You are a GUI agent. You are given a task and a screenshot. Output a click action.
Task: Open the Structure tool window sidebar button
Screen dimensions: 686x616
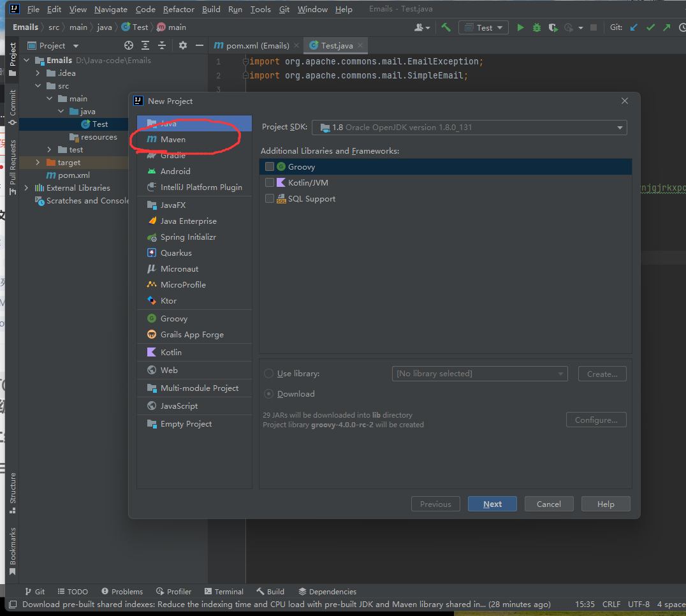(12, 493)
